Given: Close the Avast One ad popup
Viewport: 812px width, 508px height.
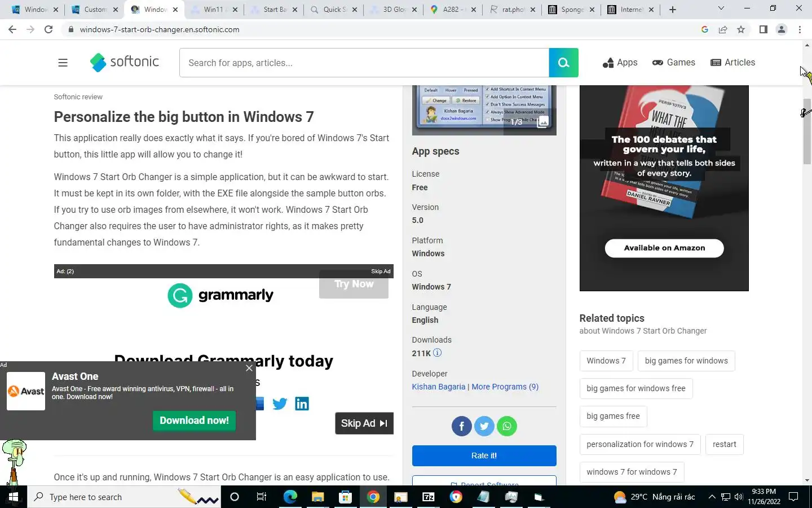Looking at the screenshot, I should tap(249, 368).
